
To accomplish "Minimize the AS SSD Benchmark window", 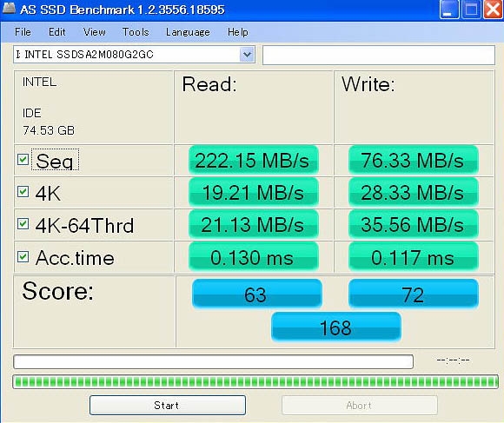I will tap(449, 10).
